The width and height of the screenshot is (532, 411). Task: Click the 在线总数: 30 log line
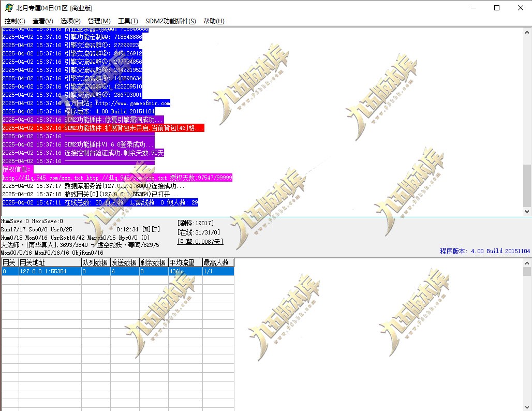(100, 202)
